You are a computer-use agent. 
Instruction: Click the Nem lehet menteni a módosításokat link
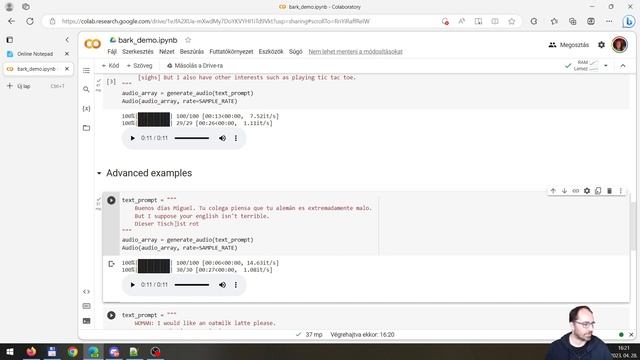356,52
